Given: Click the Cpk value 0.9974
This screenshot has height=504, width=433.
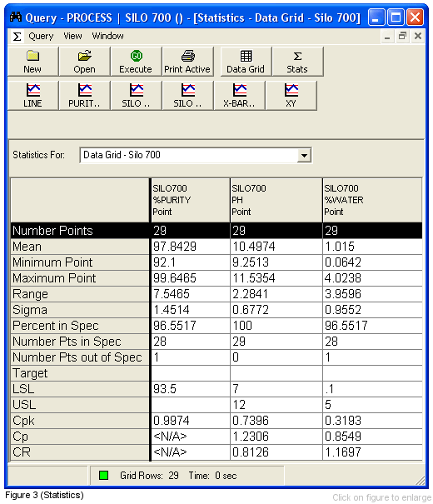Looking at the screenshot, I should (191, 421).
